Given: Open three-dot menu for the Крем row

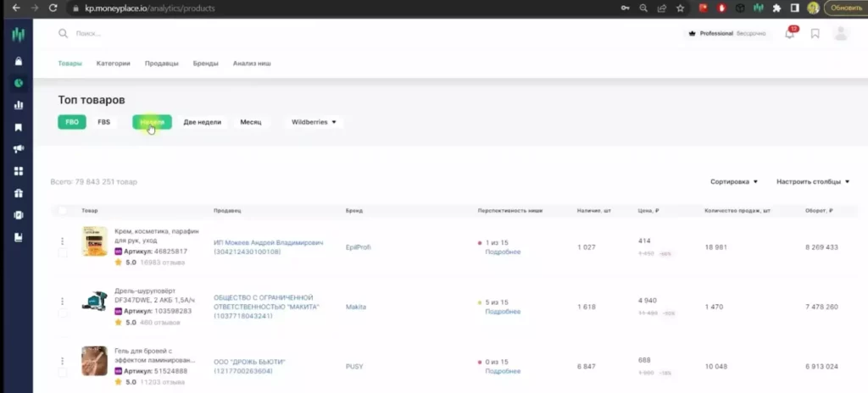Looking at the screenshot, I should [x=63, y=241].
